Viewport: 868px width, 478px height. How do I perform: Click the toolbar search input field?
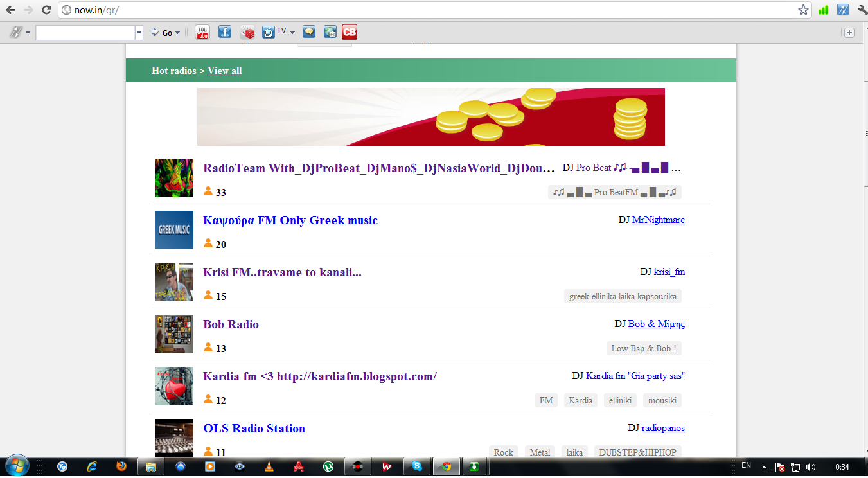point(85,33)
